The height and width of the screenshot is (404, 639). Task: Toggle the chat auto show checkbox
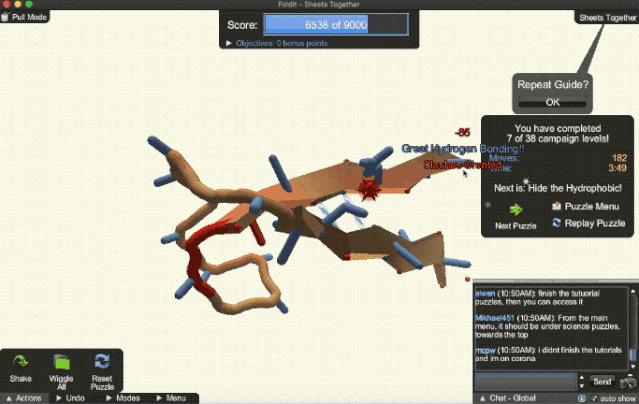click(x=594, y=398)
